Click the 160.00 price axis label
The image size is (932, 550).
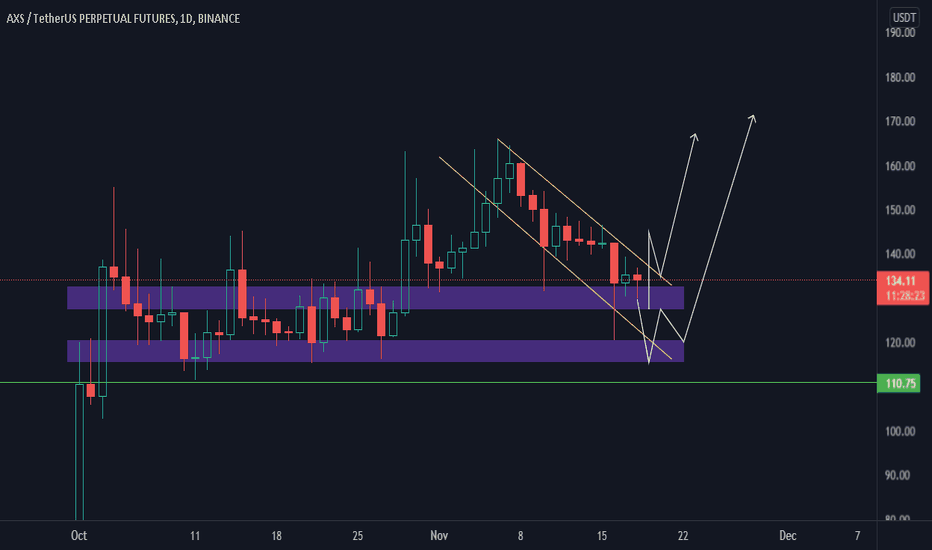[900, 166]
